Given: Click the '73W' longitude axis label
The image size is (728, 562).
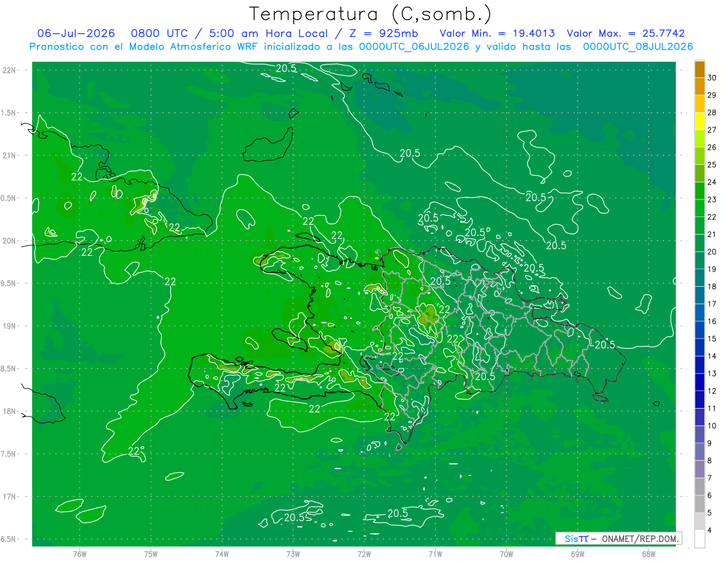Looking at the screenshot, I should pos(292,554).
